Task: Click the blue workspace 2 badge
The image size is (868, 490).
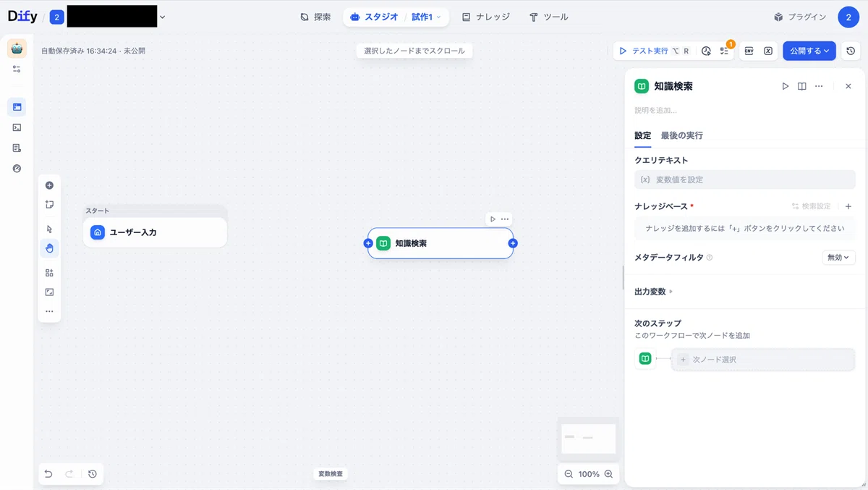Action: click(56, 17)
